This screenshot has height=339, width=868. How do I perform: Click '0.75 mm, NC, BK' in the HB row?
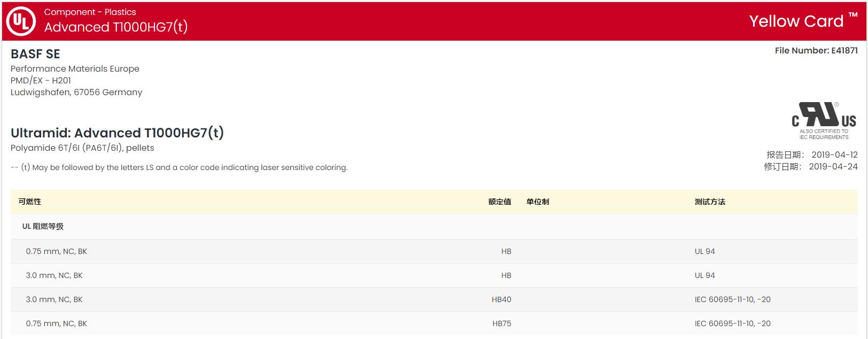tap(57, 251)
